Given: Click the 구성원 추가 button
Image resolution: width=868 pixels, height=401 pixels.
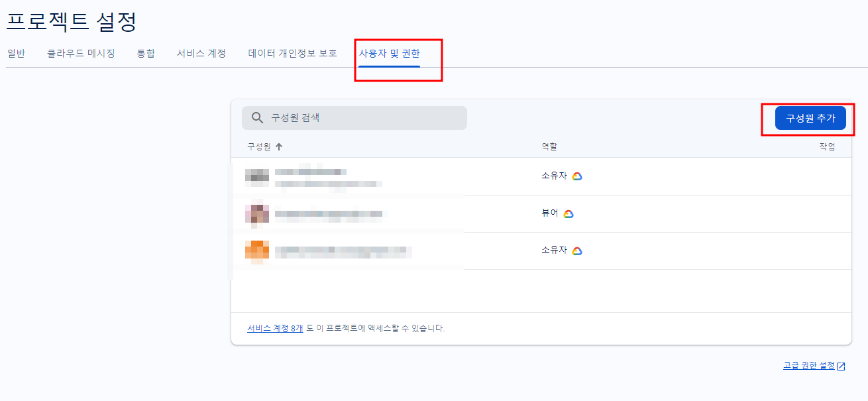Looking at the screenshot, I should (810, 117).
